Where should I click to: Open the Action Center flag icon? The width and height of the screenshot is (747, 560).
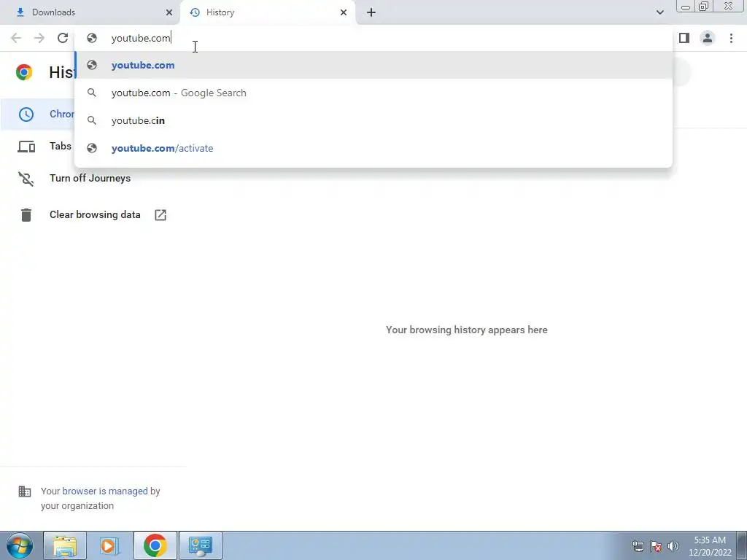point(656,545)
